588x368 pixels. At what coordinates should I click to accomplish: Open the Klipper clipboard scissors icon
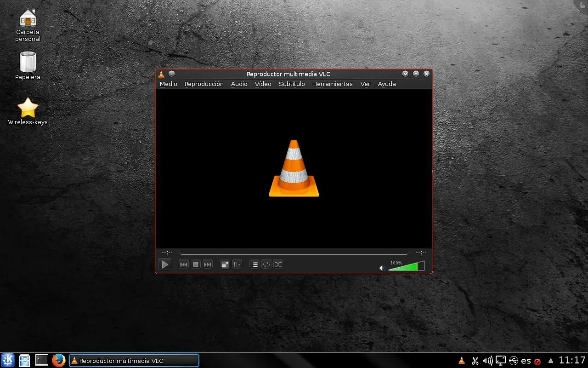(x=475, y=361)
